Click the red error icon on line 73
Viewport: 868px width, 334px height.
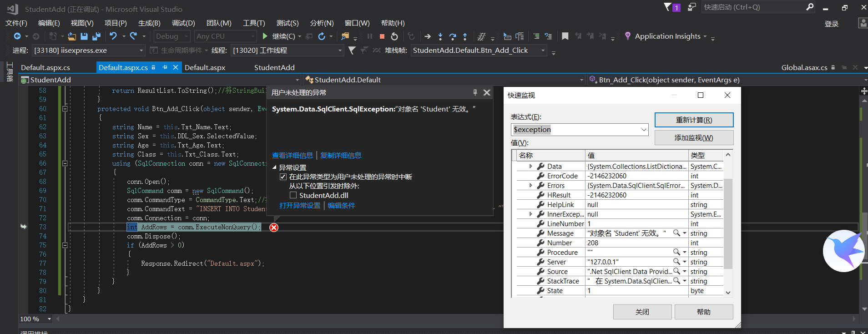tap(274, 228)
